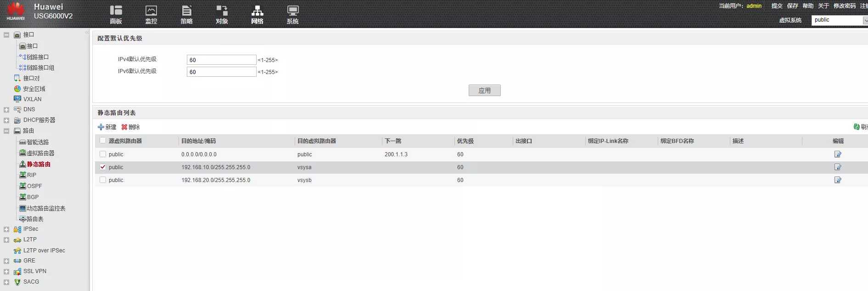Click 删除 to delete selected route
Screen dimensions: 868x291
131,127
